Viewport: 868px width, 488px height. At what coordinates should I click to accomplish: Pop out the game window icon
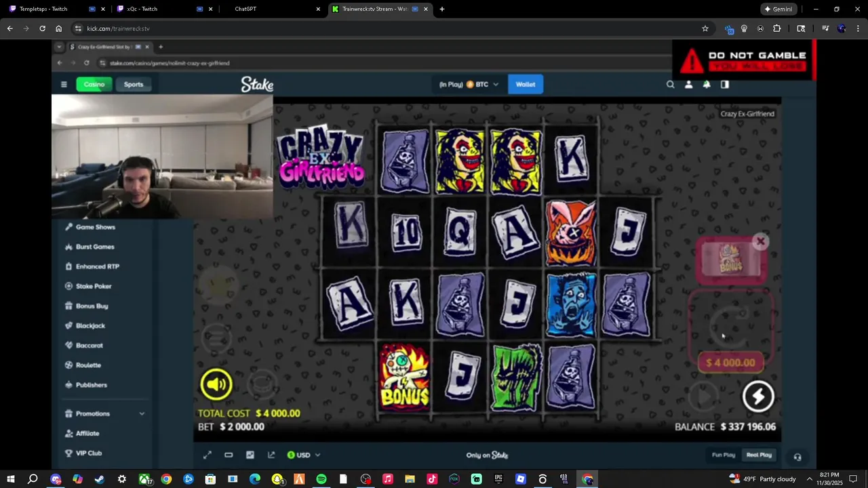pos(271,455)
